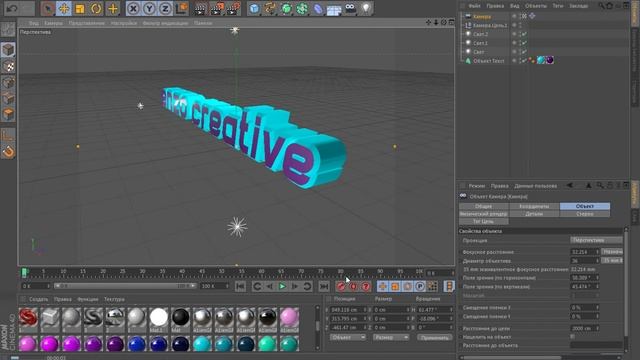Open the camera objects icon

coord(350,9)
